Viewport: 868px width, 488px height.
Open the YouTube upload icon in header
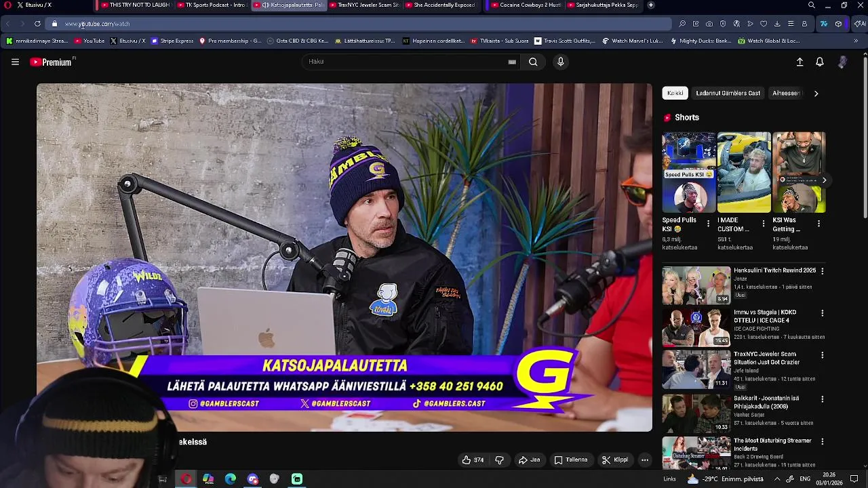[x=800, y=62]
